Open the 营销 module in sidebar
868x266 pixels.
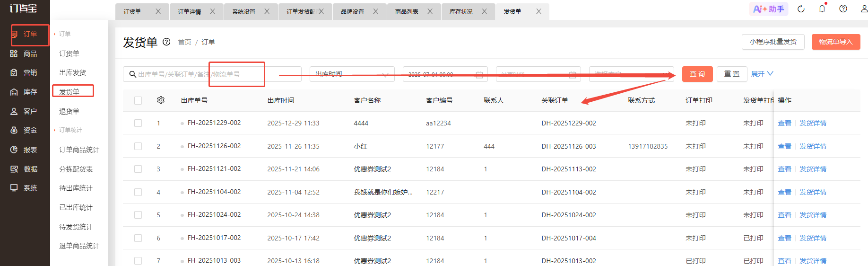[x=24, y=72]
